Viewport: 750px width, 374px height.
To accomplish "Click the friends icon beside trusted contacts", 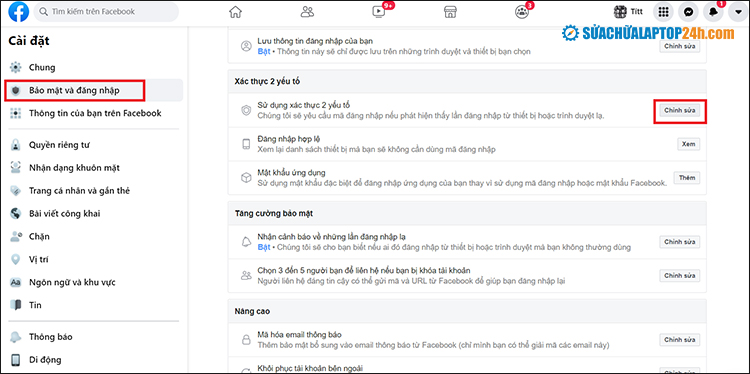I will click(x=246, y=275).
